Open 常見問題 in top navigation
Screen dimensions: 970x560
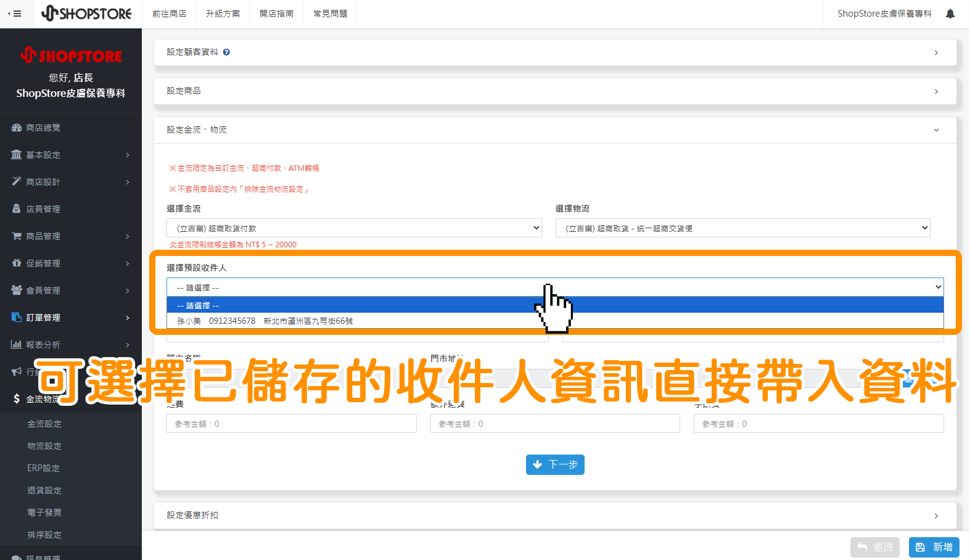pos(330,14)
